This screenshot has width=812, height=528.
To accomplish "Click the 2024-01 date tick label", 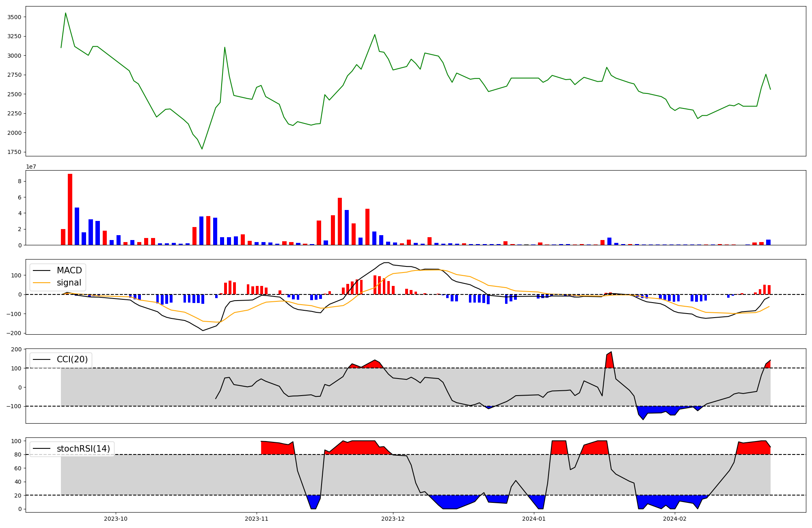I will pos(534,519).
